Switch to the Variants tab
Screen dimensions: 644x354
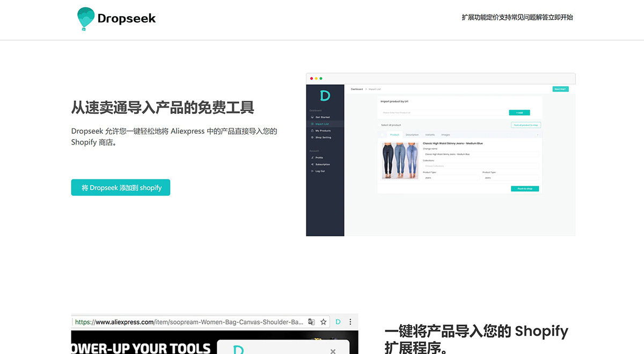[430, 135]
